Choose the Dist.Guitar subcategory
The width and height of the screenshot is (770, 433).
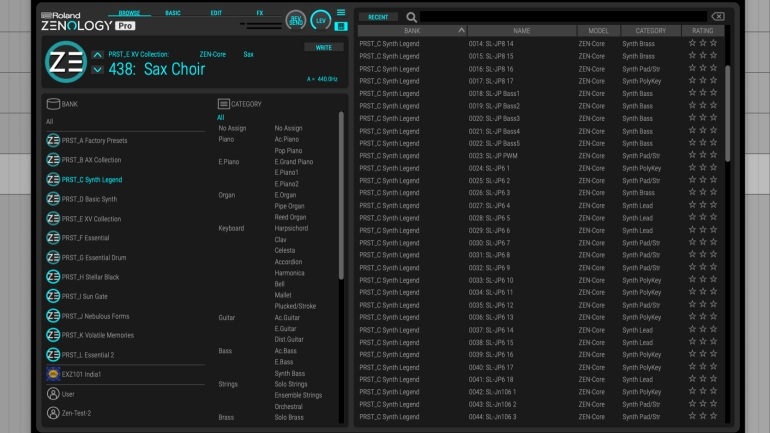289,340
